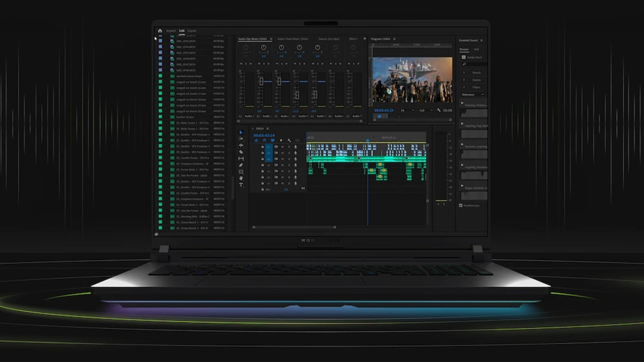Click the Audio 2 pan knob
Viewport: 644px width, 362px height.
click(x=264, y=48)
